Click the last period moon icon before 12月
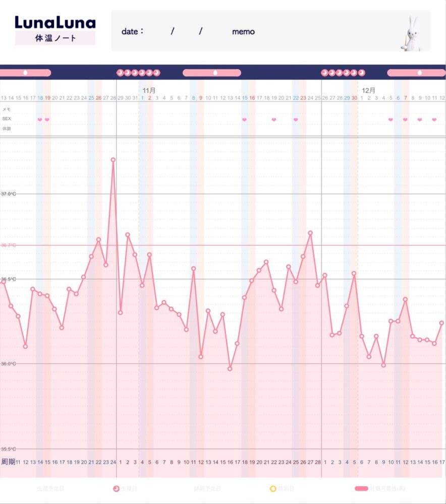The width and height of the screenshot is (446, 504). (361, 73)
